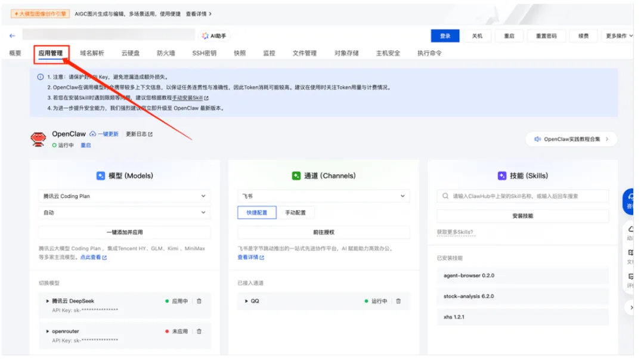Click the blue floating support button

coord(628,202)
